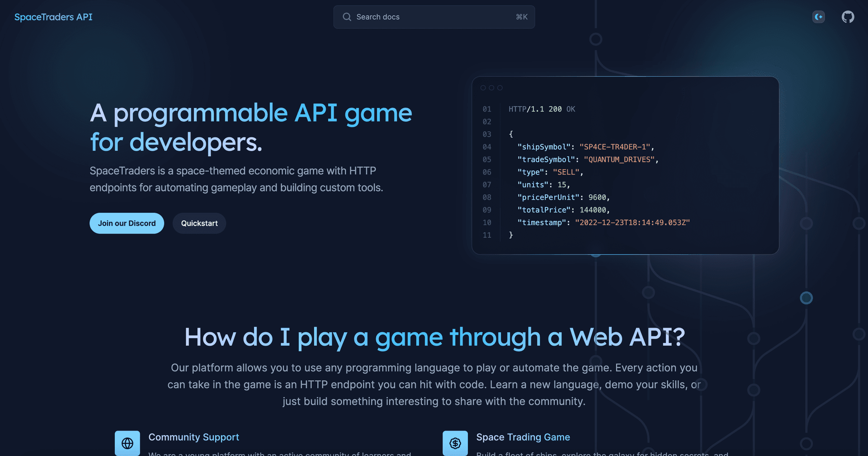Image resolution: width=868 pixels, height=456 pixels.
Task: Click the three window dots of code panel
Action: 491,88
